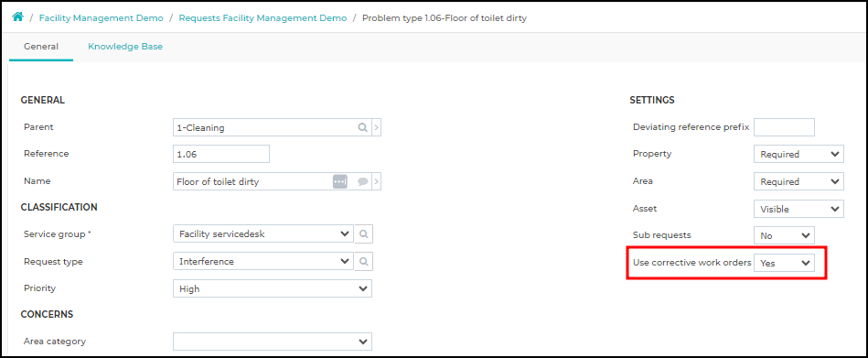Screen dimensions: 868x358
Task: Open the Service group dropdown
Action: click(263, 233)
